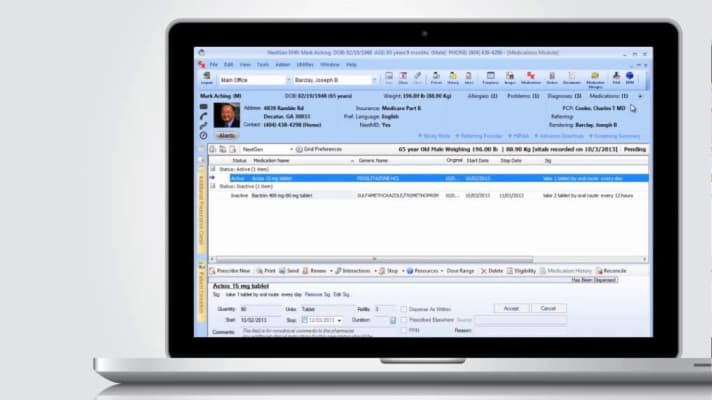Open the File menu
Image resolution: width=712 pixels, height=400 pixels.
[214, 64]
